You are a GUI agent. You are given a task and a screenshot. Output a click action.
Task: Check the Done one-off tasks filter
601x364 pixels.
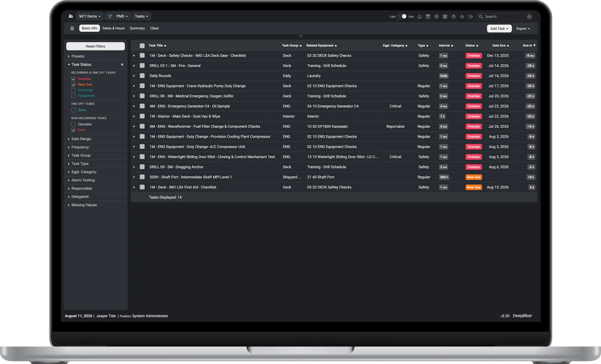[73, 110]
